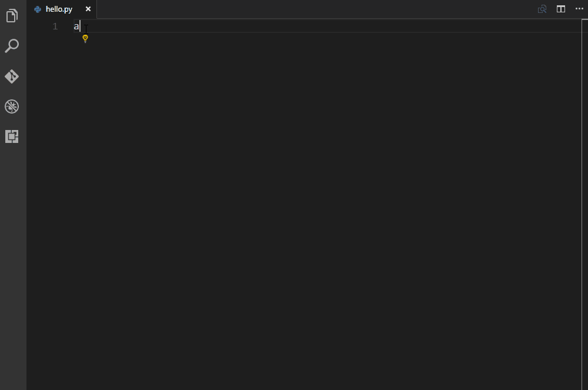The width and height of the screenshot is (588, 390).
Task: Open the more actions ellipsis menu
Action: (579, 9)
